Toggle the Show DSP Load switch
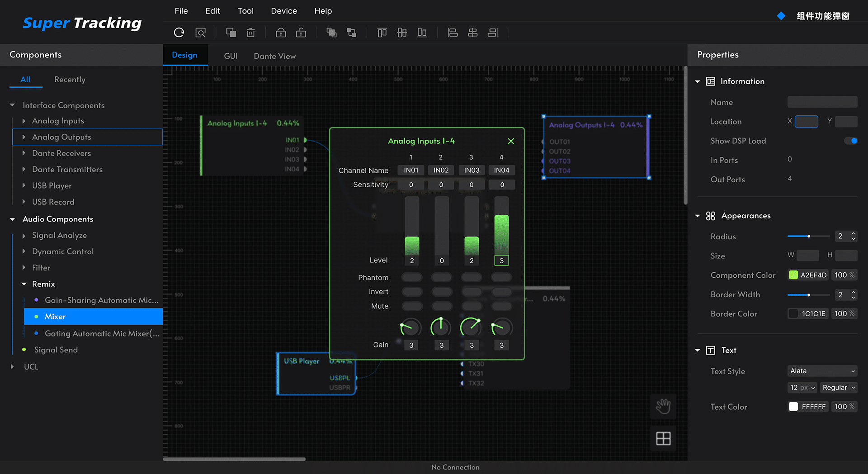Viewport: 868px width, 474px height. (x=850, y=141)
